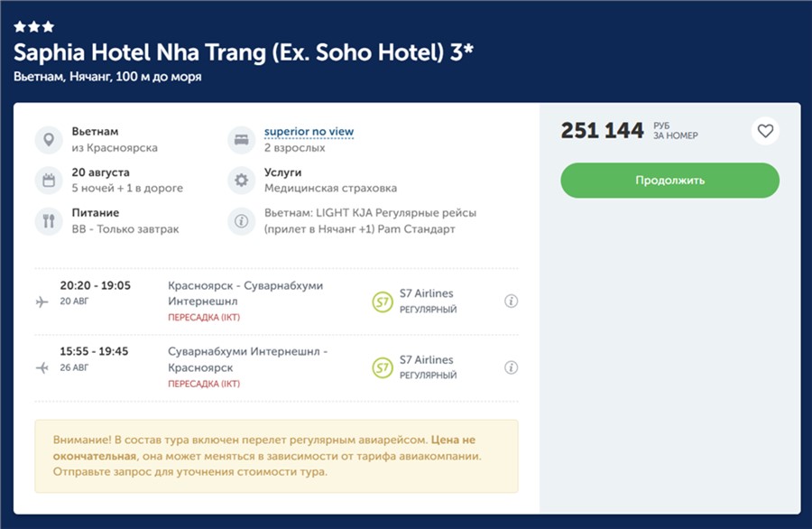Show details for the 26 АВГ flight info icon
This screenshot has height=529, width=812.
[511, 367]
